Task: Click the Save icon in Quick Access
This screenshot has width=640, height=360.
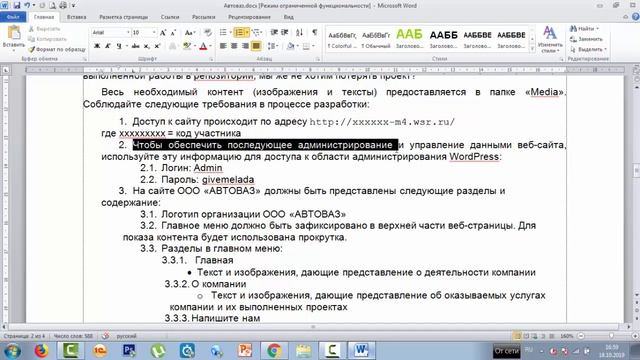Action: coord(17,5)
